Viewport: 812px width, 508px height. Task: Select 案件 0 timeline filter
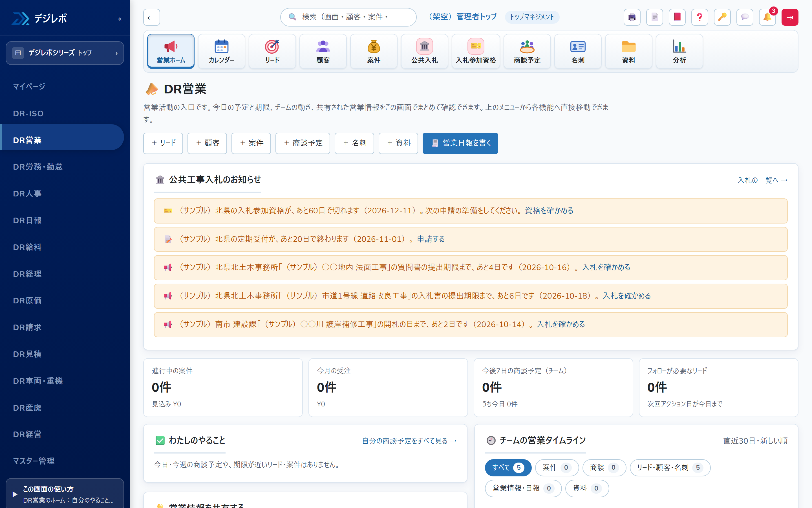pyautogui.click(x=557, y=467)
